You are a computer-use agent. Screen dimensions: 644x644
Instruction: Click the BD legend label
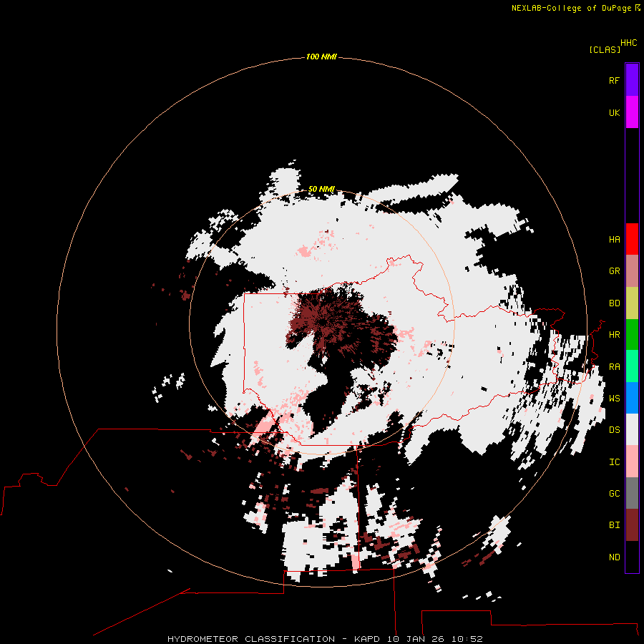pos(614,303)
